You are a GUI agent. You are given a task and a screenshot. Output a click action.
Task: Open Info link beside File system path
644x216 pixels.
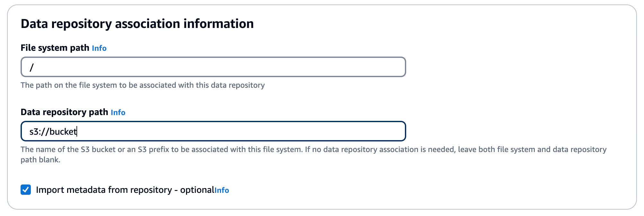(99, 48)
